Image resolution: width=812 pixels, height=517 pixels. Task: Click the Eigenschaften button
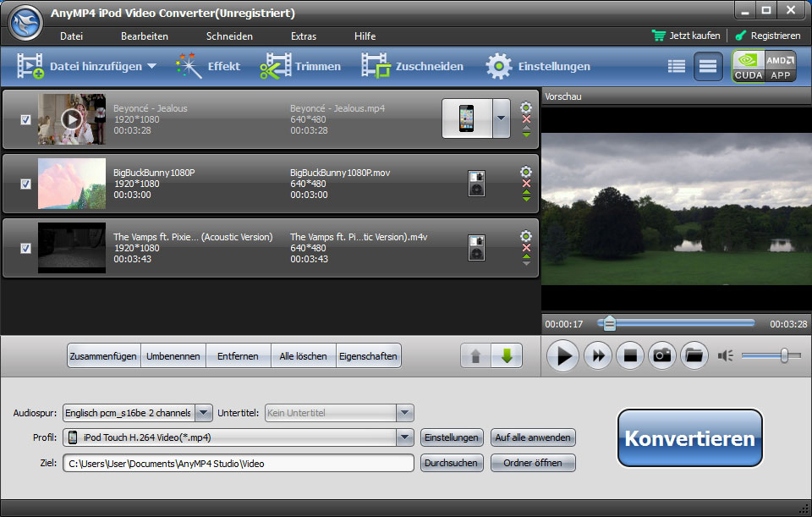coord(368,356)
